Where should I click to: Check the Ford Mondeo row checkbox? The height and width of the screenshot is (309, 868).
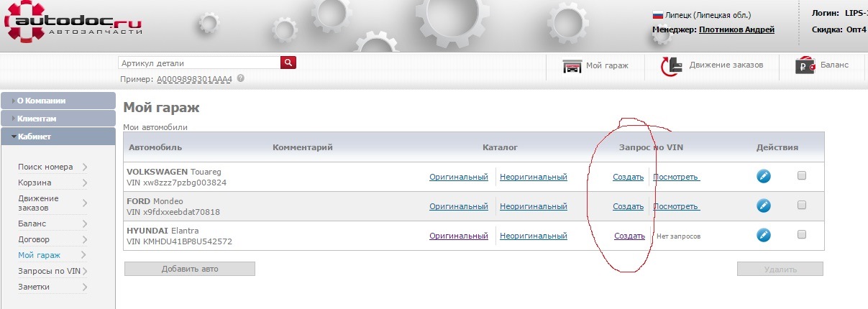[x=802, y=205]
